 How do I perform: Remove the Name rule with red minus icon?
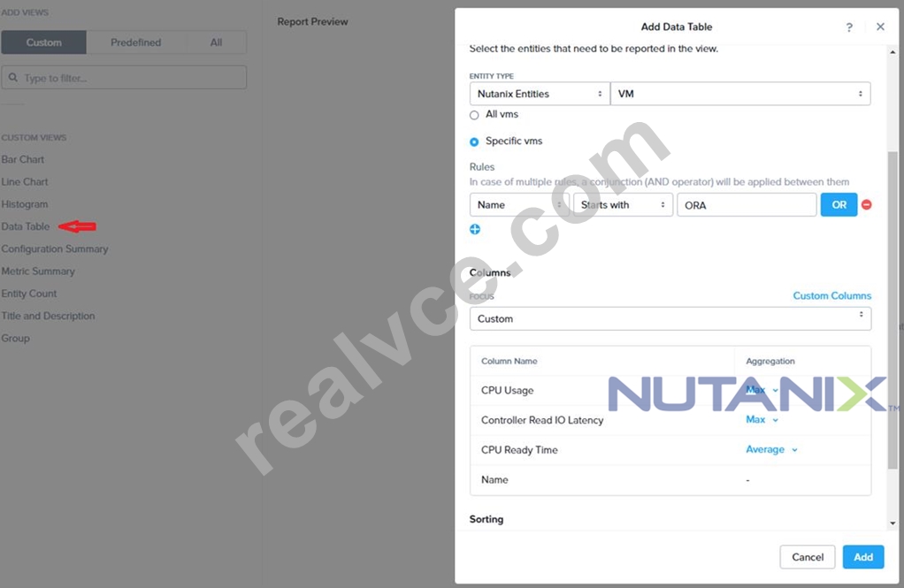[866, 204]
